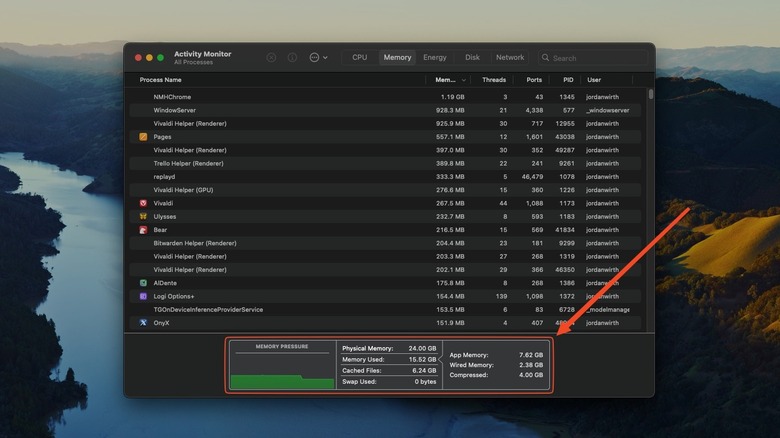Click the Logi Options+ app icon
The width and height of the screenshot is (780, 438).
click(x=143, y=296)
